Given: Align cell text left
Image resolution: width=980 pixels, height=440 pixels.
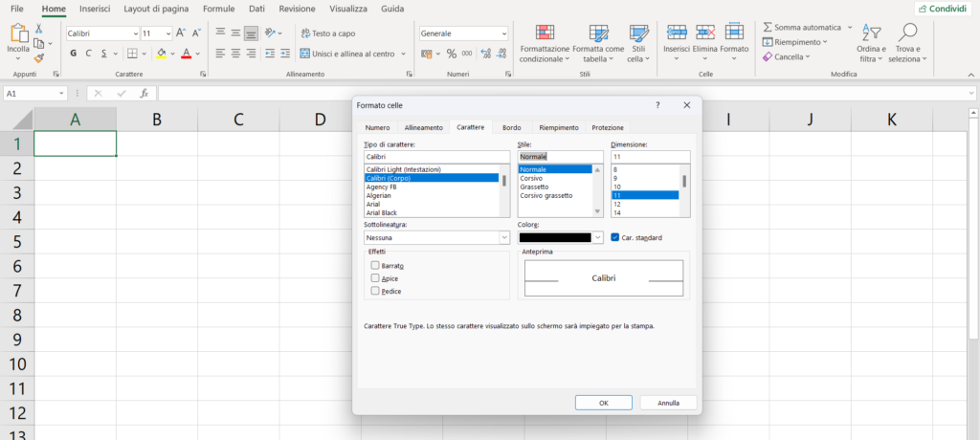Looking at the screenshot, I should 220,54.
